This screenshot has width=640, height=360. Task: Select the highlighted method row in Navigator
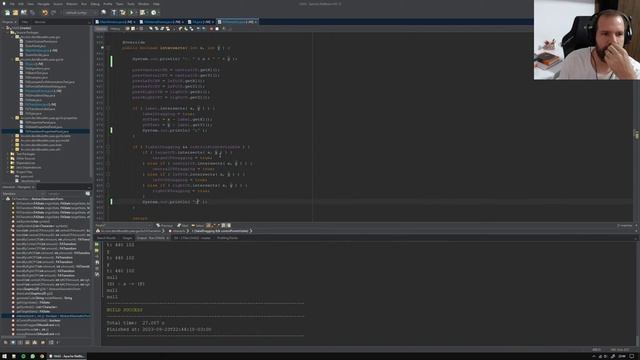click(x=46, y=316)
